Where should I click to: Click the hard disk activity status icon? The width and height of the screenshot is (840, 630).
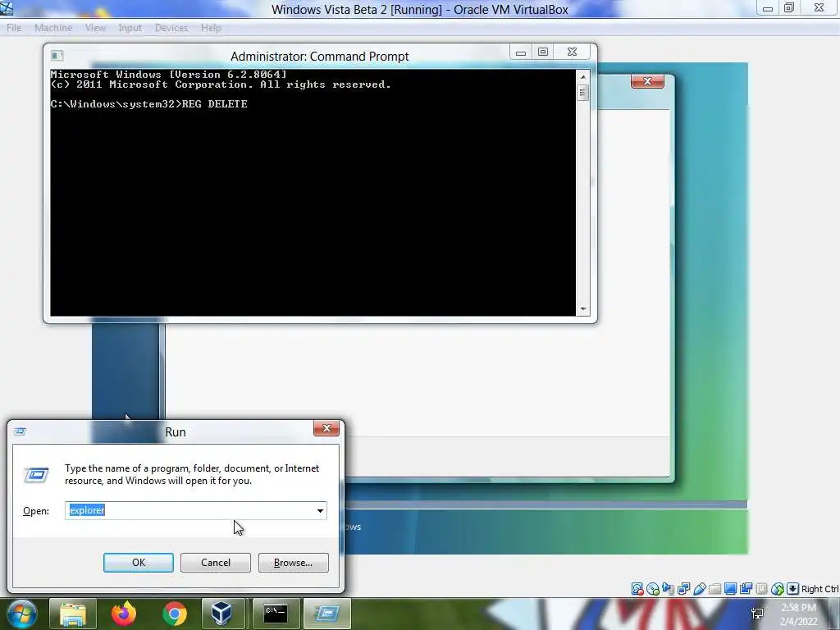tap(637, 589)
